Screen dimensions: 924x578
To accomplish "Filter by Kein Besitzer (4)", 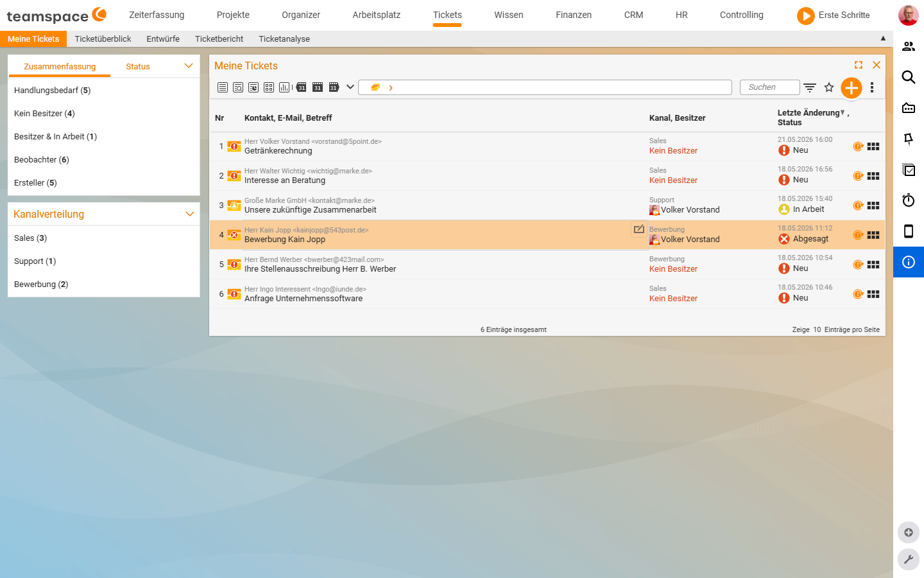I will point(44,114).
